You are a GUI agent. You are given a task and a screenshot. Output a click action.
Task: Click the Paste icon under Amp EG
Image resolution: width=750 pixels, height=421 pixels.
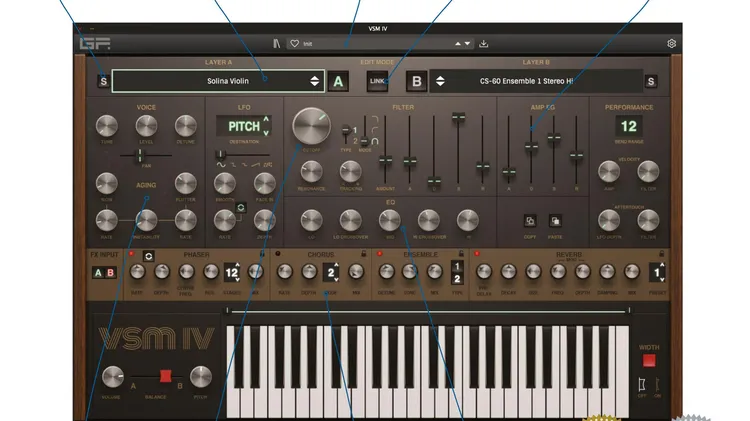(x=555, y=221)
